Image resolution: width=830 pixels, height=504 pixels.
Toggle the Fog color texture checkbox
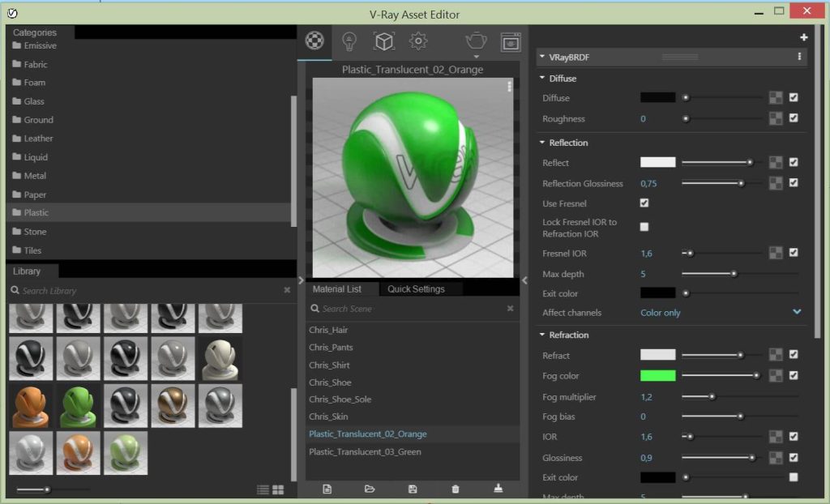794,375
